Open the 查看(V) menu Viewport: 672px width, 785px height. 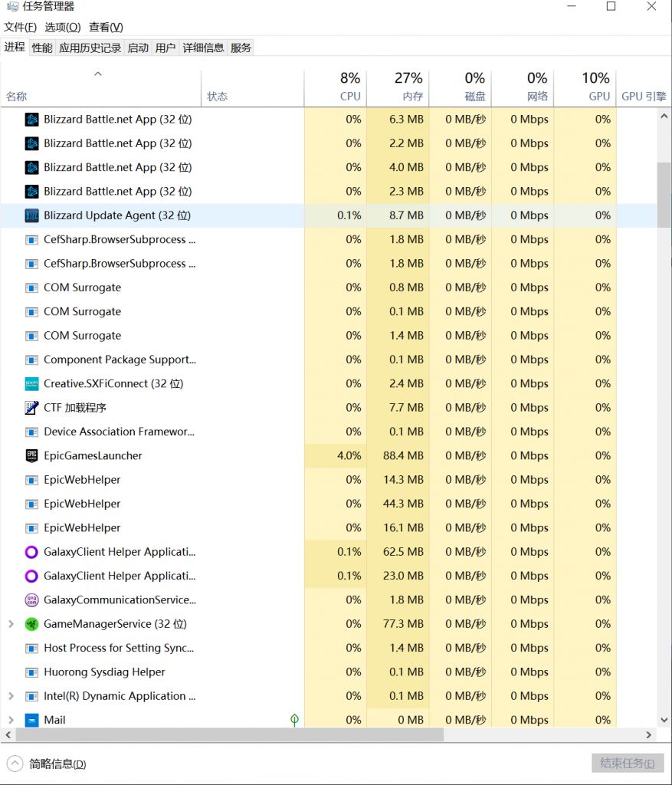point(106,27)
